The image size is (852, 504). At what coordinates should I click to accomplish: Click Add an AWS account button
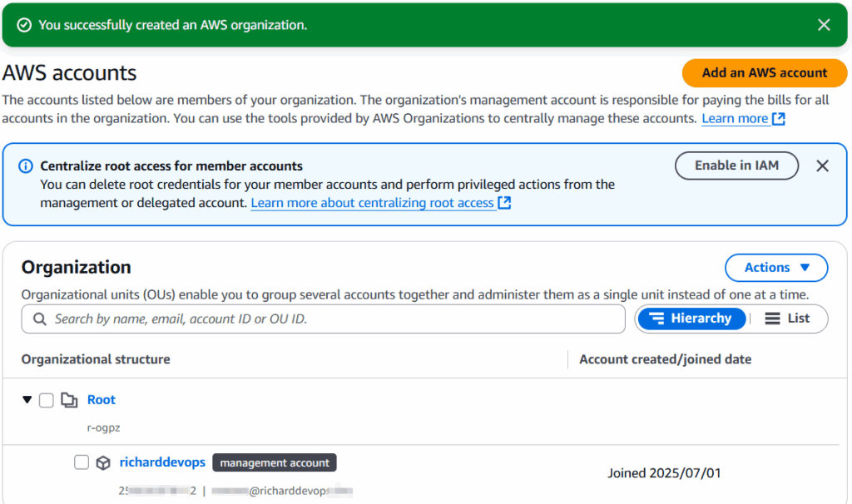click(764, 73)
